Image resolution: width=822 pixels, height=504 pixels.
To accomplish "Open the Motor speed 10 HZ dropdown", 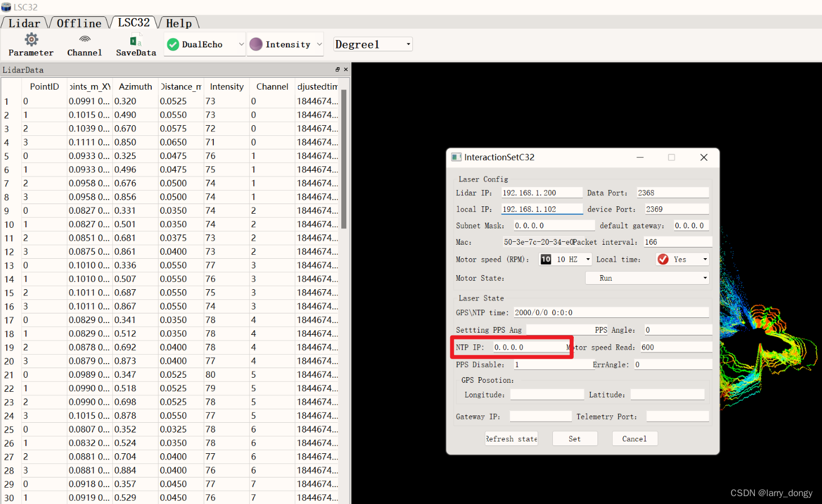I will (566, 259).
